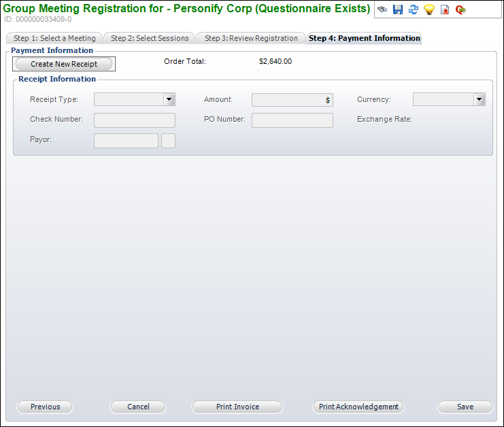Click the Cancel button
The height and width of the screenshot is (427, 504).
(x=138, y=407)
